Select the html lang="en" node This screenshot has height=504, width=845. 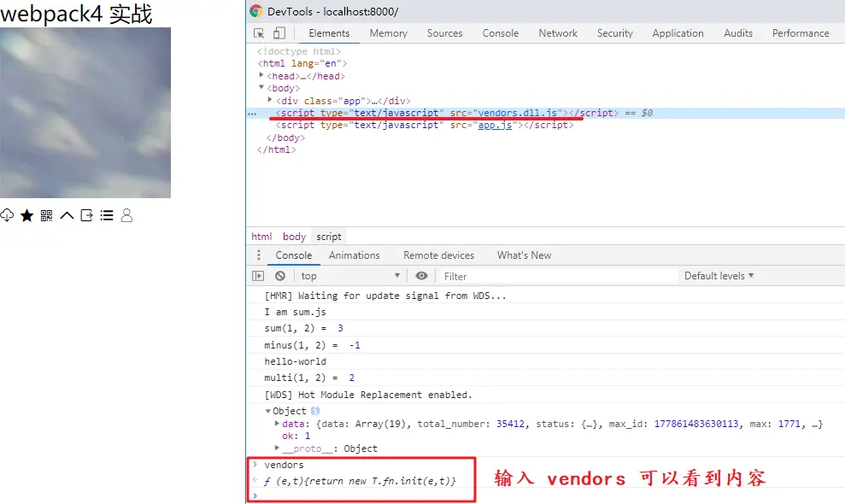click(302, 63)
